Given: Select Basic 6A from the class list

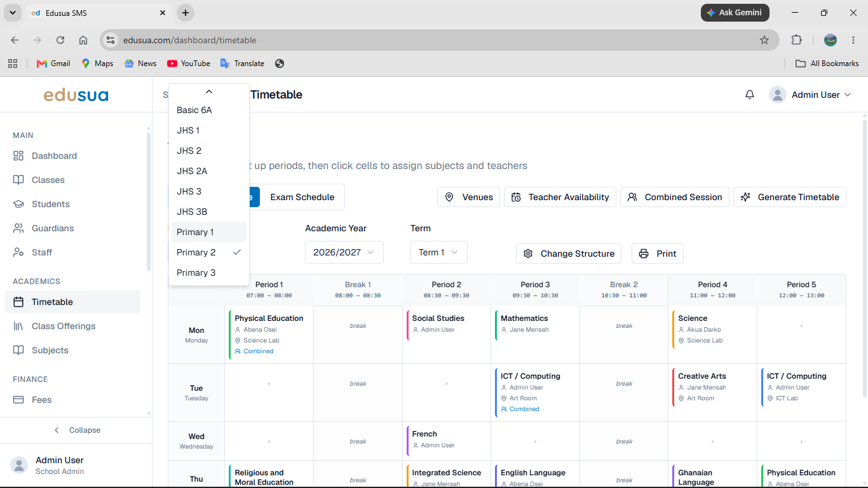Looking at the screenshot, I should tap(209, 110).
